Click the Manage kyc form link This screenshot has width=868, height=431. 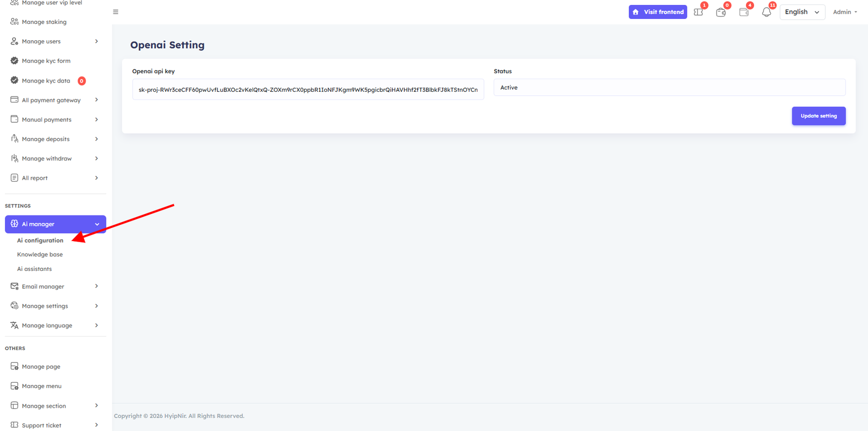pyautogui.click(x=46, y=61)
